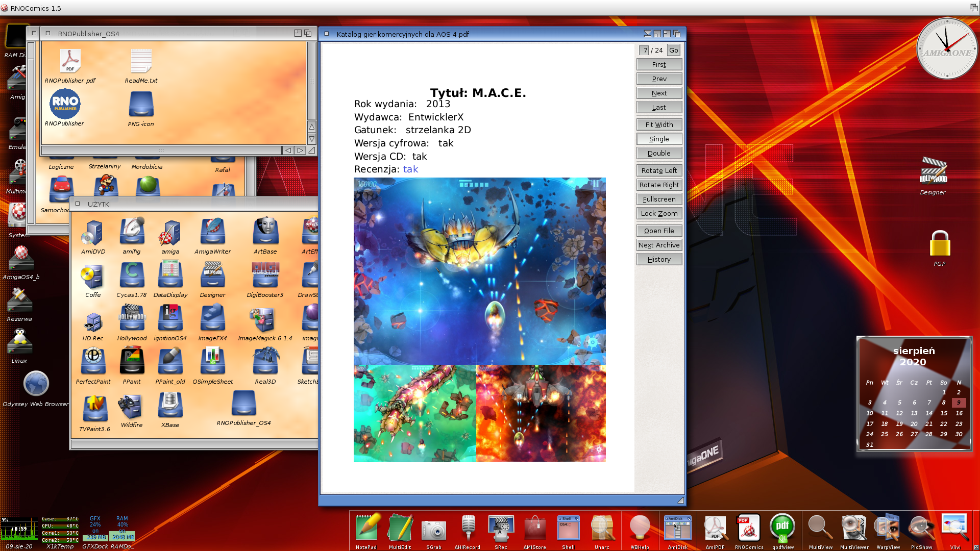Click the Go button
This screenshot has width=980, height=551.
click(x=674, y=50)
